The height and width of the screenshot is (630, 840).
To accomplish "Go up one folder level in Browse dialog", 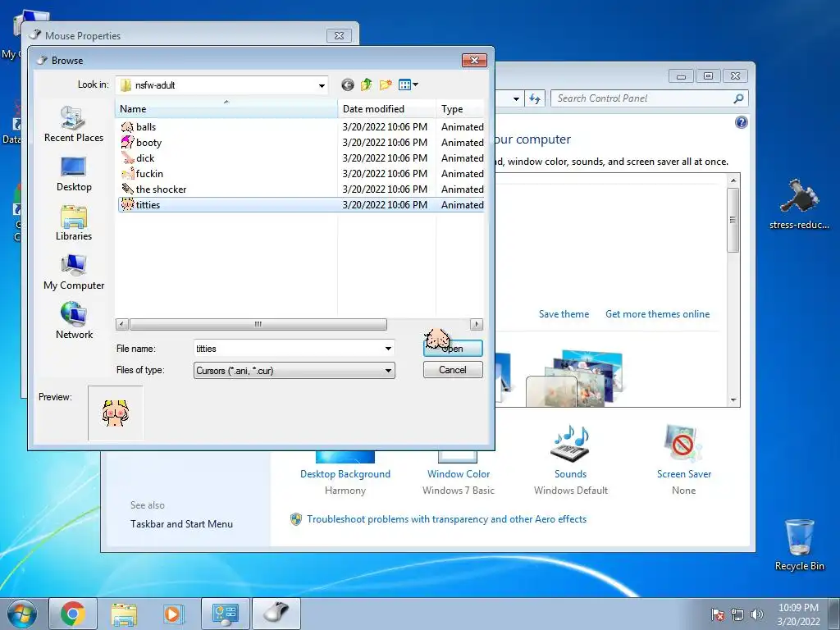I will click(x=367, y=84).
